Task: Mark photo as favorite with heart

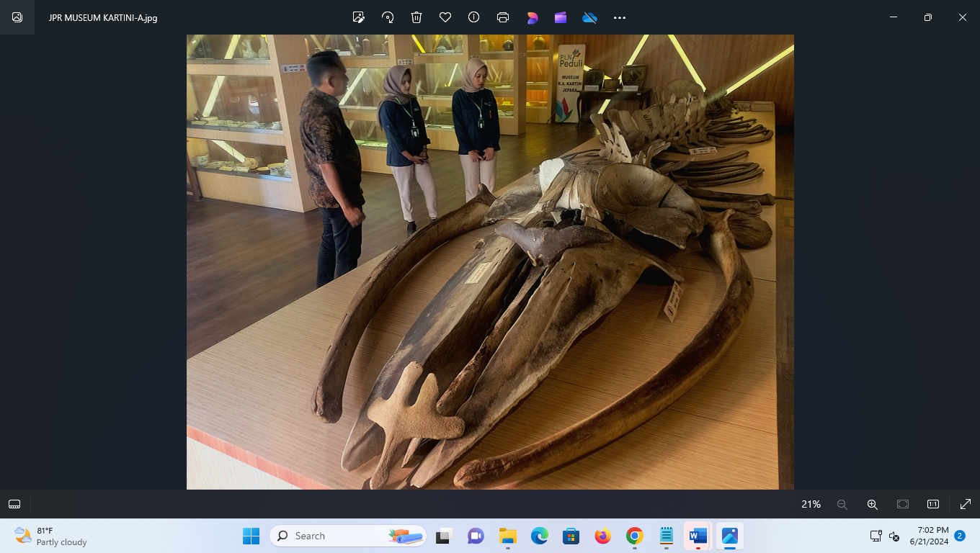Action: [445, 17]
